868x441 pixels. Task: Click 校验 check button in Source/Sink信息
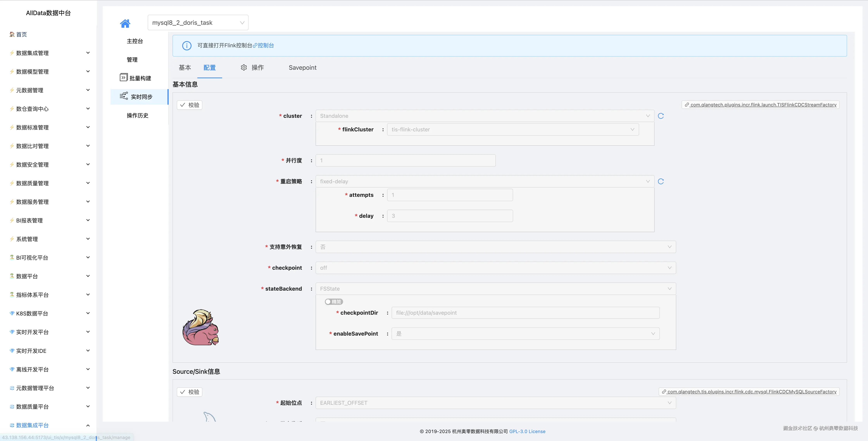(189, 392)
